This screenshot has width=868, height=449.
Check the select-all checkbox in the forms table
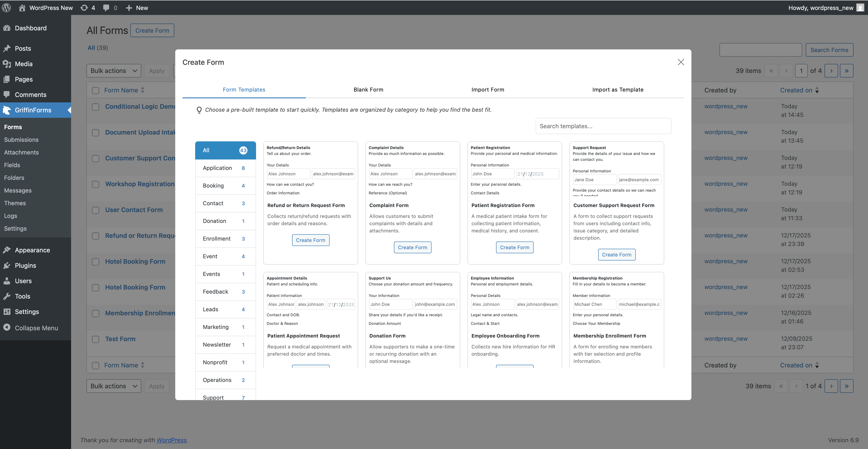click(95, 90)
